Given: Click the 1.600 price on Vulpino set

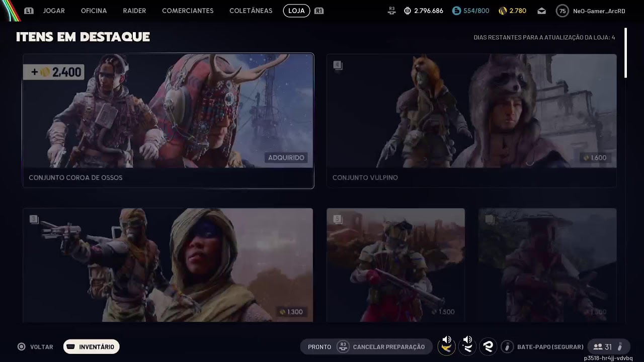Looking at the screenshot, I should point(594,158).
